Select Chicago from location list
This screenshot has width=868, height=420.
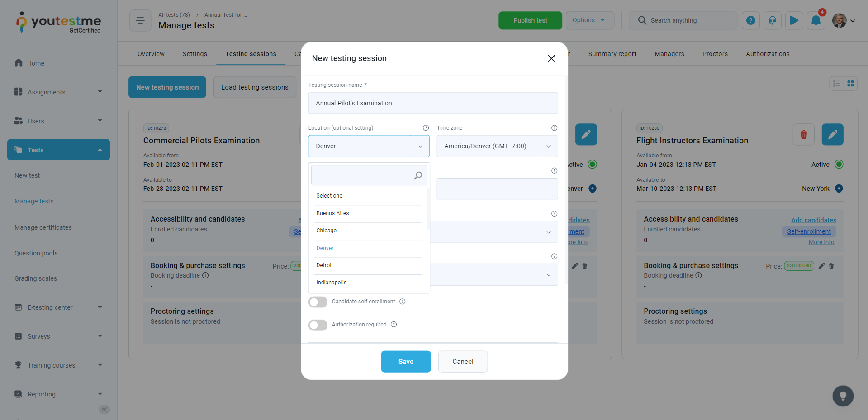pyautogui.click(x=327, y=231)
